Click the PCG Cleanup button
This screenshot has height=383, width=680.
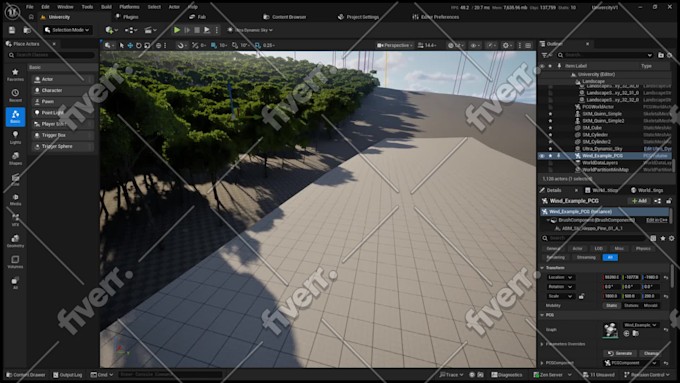click(651, 354)
